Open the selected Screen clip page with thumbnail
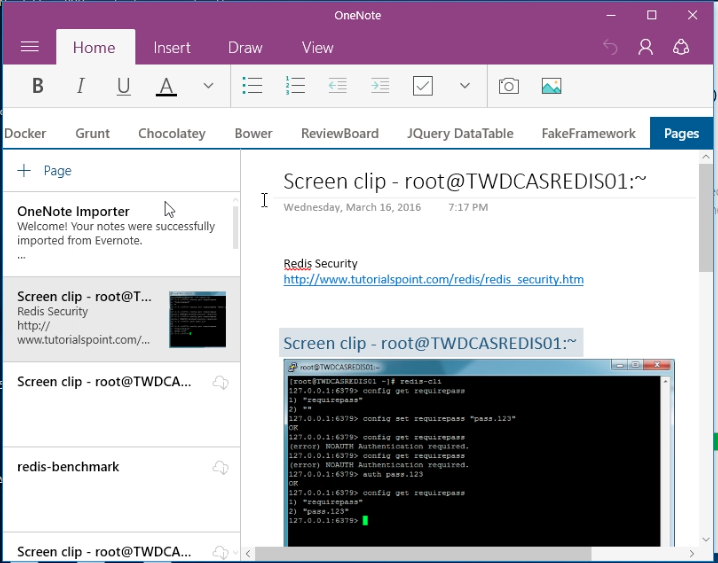718x563 pixels. point(121,319)
